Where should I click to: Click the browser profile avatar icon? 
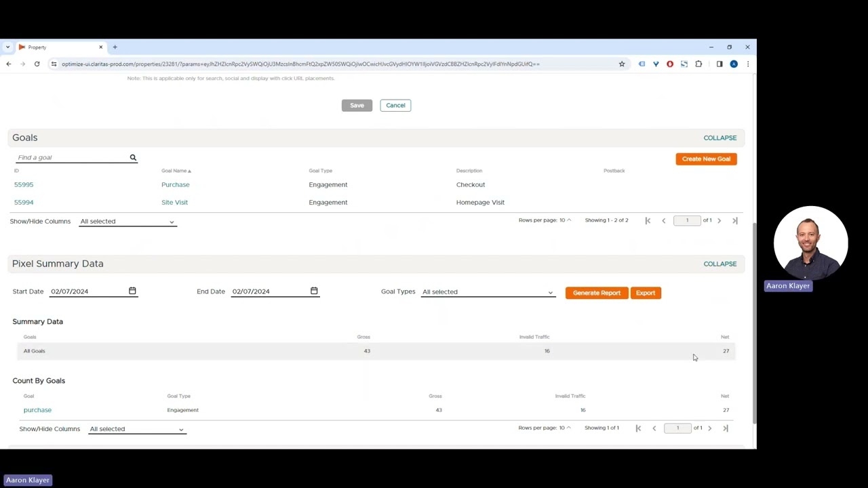click(x=734, y=64)
